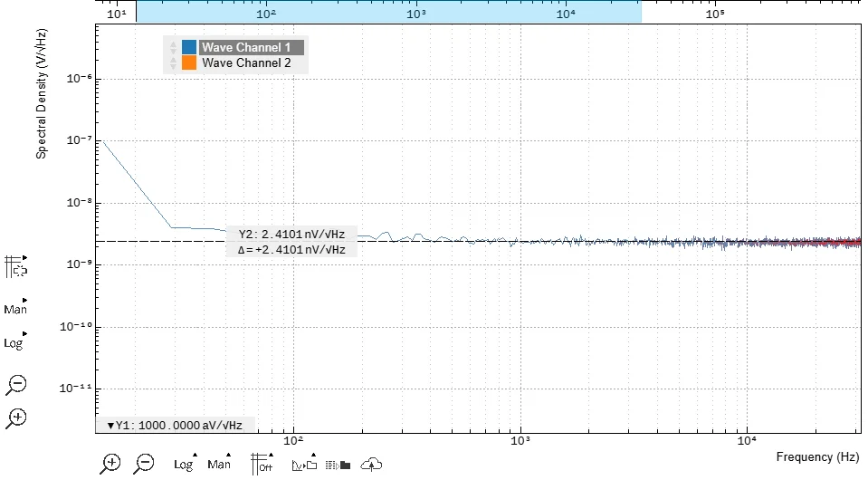Click the Spectral Density (V/√Hz) axis title

click(x=41, y=93)
